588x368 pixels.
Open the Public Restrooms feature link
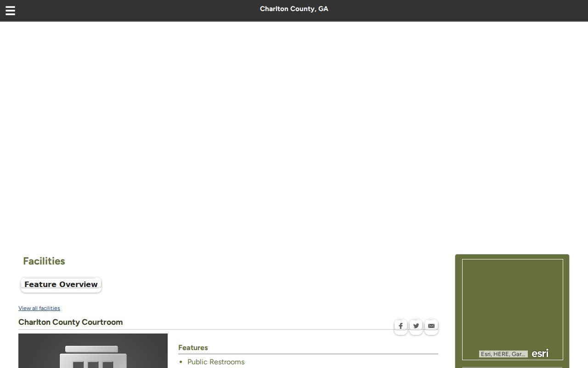[x=216, y=362]
